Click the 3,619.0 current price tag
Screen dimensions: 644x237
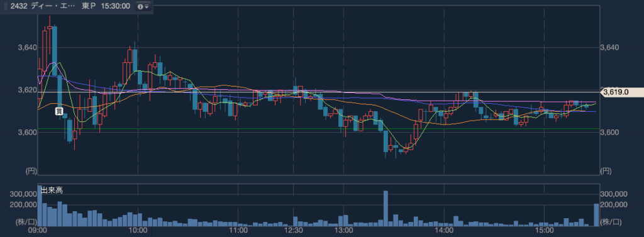point(623,93)
